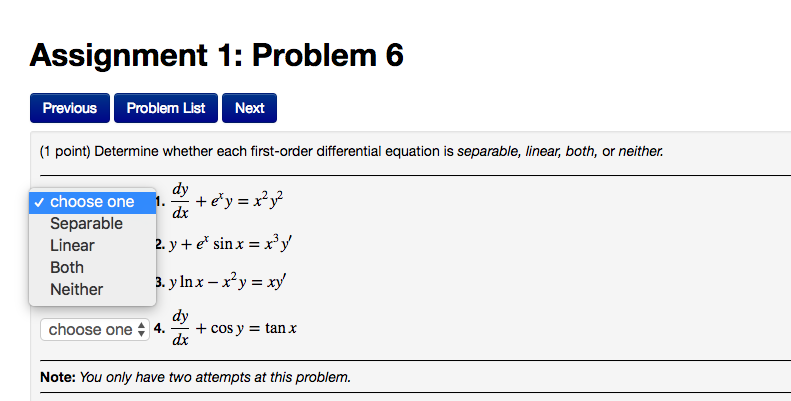The width and height of the screenshot is (791, 401).
Task: Select Separable from the open dropdown
Action: coord(86,223)
